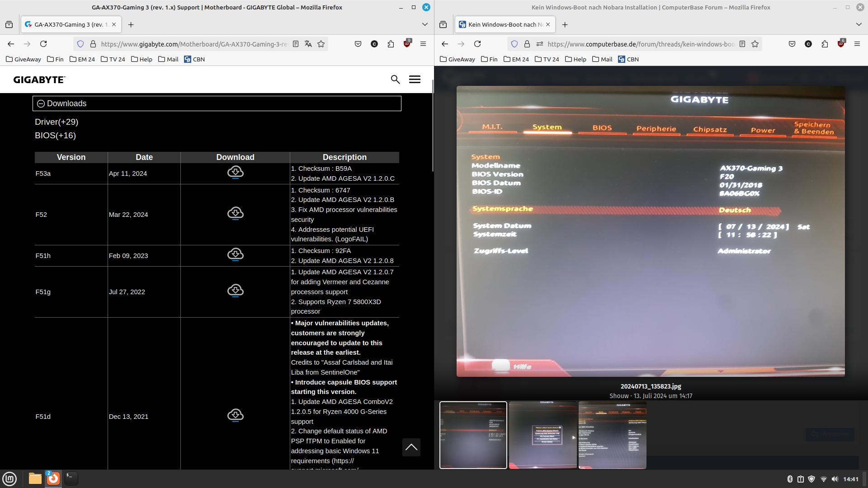Open the CBN bookmark in left window
868x488 pixels.
coord(194,59)
